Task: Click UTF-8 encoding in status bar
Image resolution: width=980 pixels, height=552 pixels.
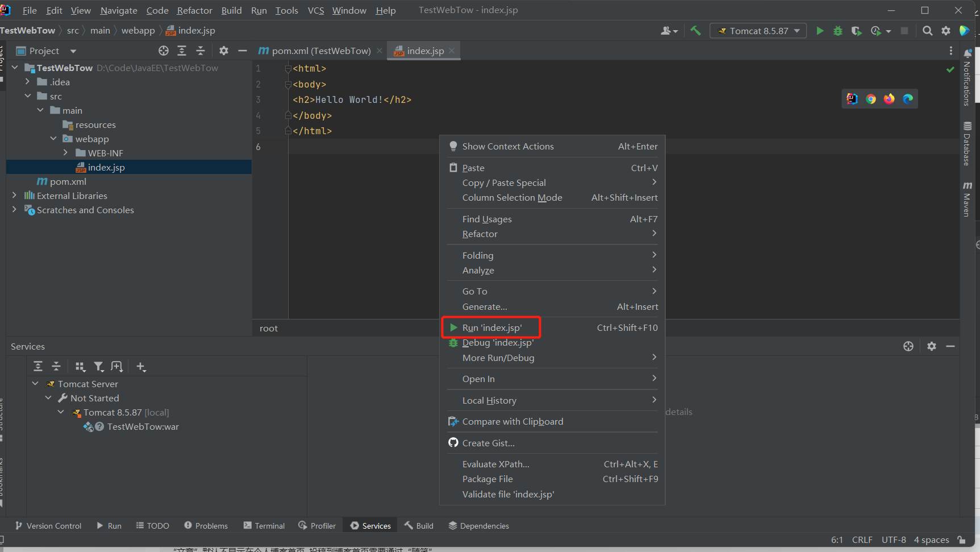Action: pyautogui.click(x=894, y=539)
